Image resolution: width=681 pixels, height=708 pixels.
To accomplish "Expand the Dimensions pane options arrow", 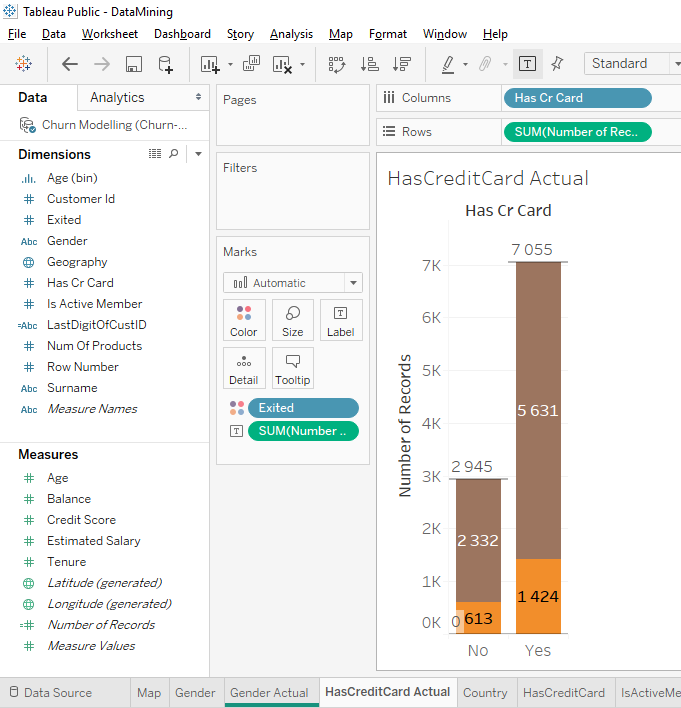I will tap(198, 154).
